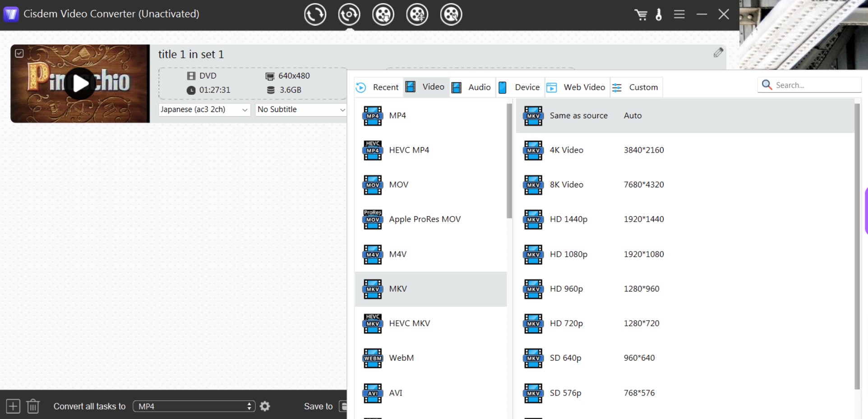Open the hamburger menu
The width and height of the screenshot is (868, 419).
click(679, 14)
